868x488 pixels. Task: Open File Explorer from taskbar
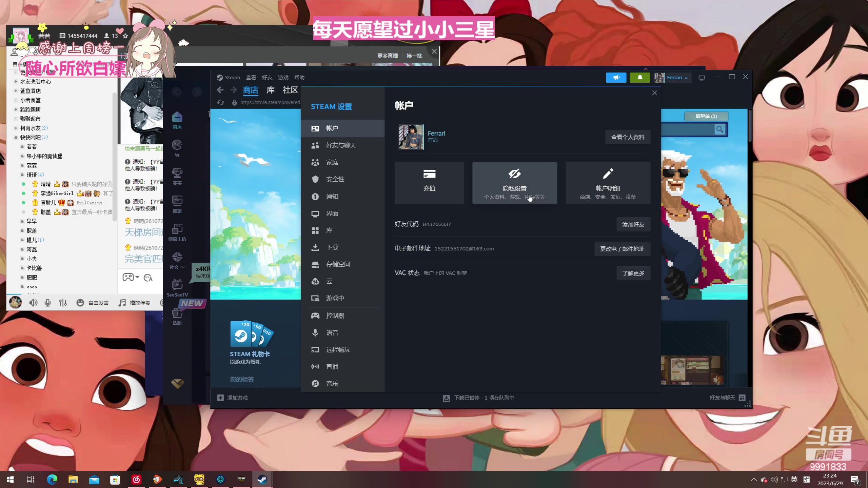pyautogui.click(x=73, y=479)
